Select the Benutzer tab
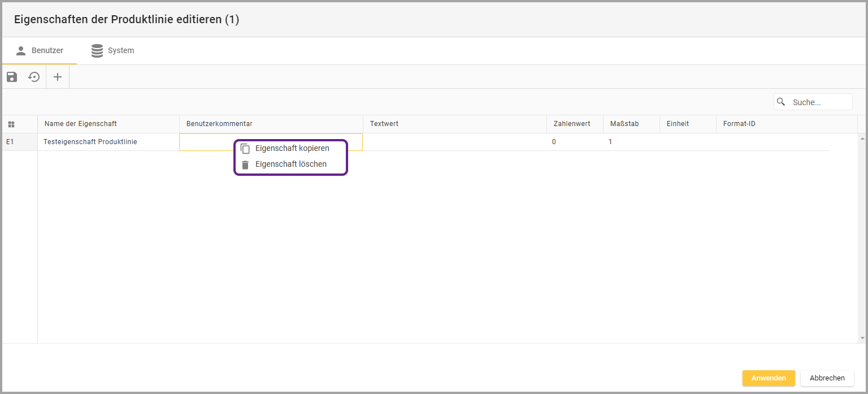The height and width of the screenshot is (394, 868). 40,51
